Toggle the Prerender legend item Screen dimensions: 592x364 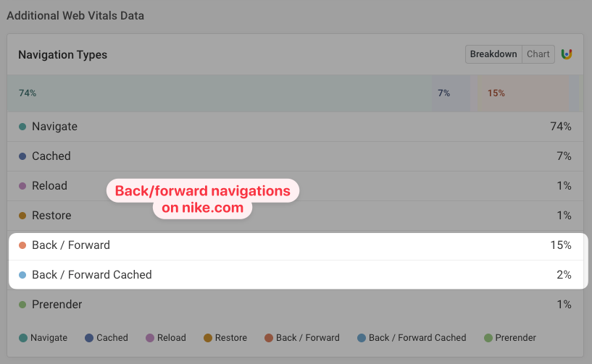tap(509, 338)
